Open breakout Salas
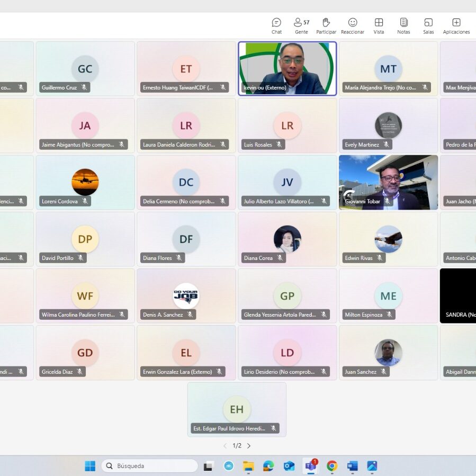This screenshot has width=476, height=476. (x=428, y=25)
